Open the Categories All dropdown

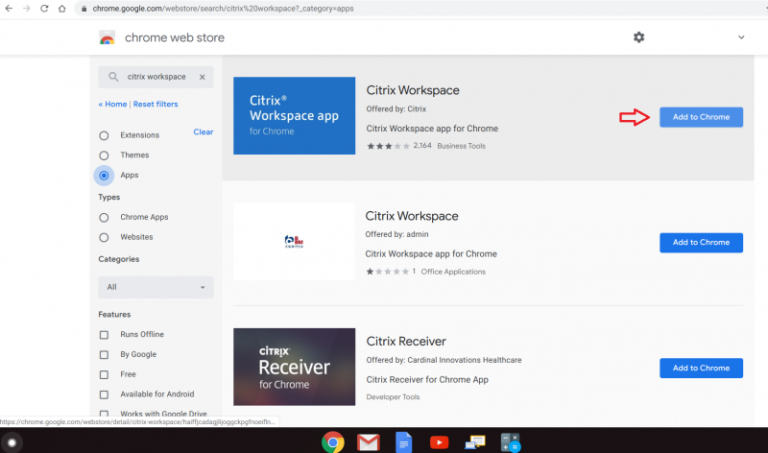tap(156, 287)
